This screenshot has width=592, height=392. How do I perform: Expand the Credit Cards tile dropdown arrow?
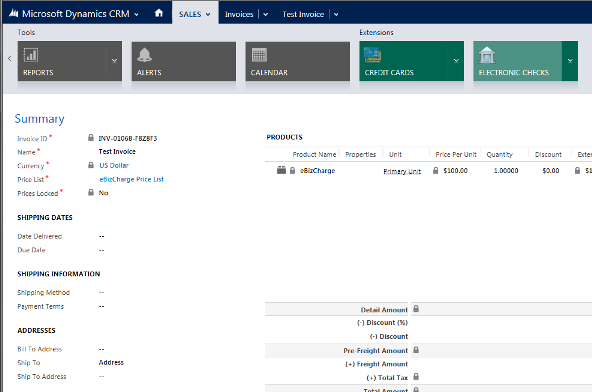(x=456, y=61)
